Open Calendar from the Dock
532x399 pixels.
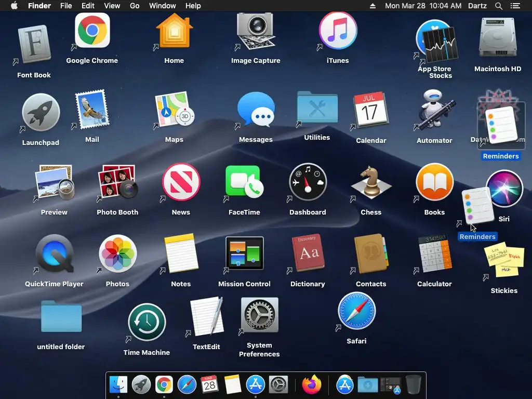point(209,384)
